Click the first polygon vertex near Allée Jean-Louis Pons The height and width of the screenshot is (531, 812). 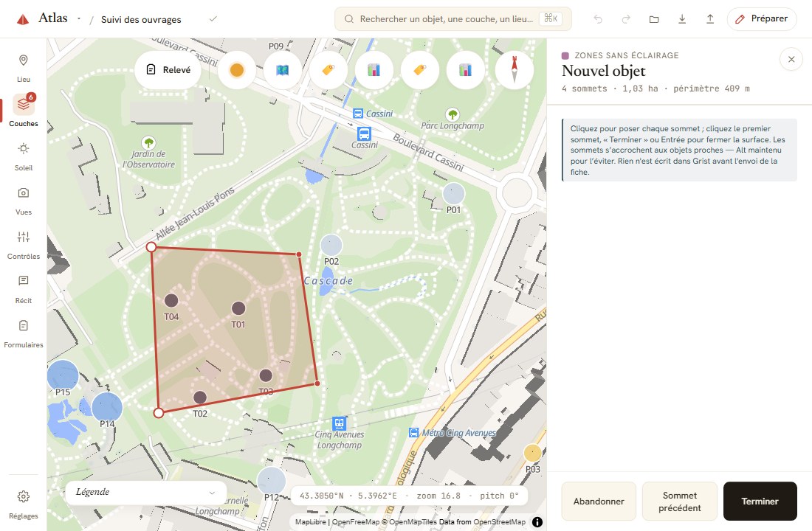click(x=151, y=247)
